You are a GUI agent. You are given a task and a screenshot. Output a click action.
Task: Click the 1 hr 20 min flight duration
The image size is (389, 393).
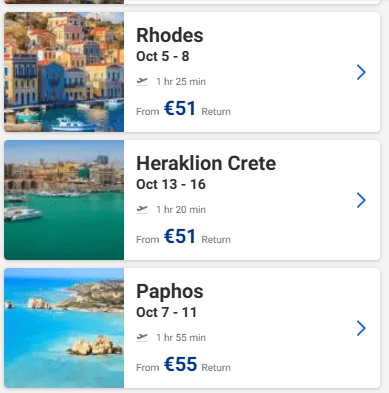[x=181, y=210]
